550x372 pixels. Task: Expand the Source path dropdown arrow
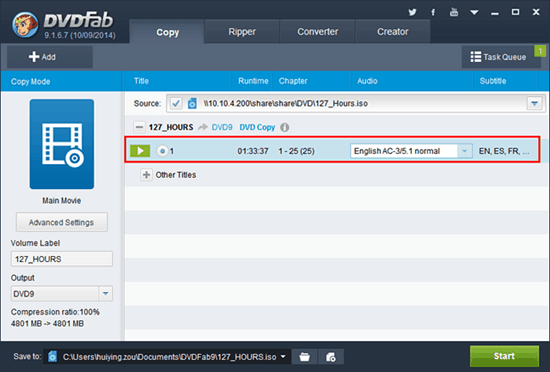click(534, 103)
